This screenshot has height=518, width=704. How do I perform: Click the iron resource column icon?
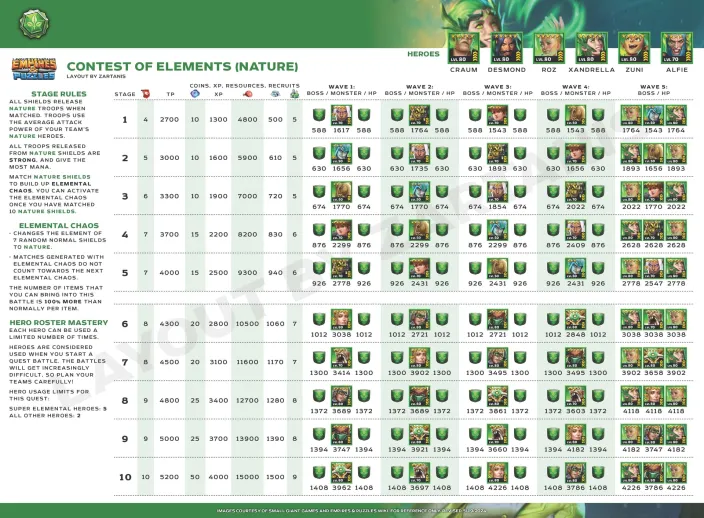pyautogui.click(x=277, y=93)
